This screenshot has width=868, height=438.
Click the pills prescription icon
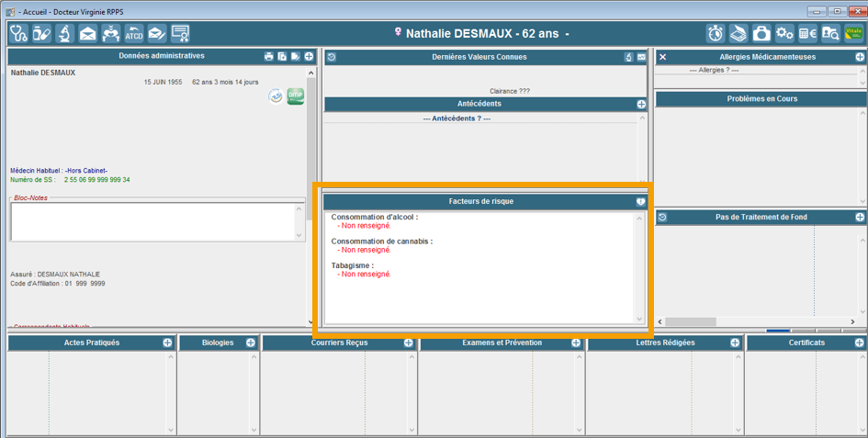41,34
